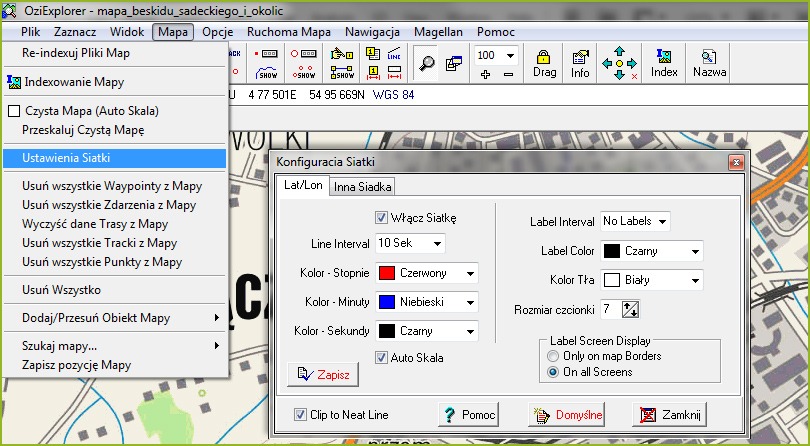Toggle the Czysta Mapa (Auto Skala) checkbox
The height and width of the screenshot is (446, 810).
tap(14, 111)
